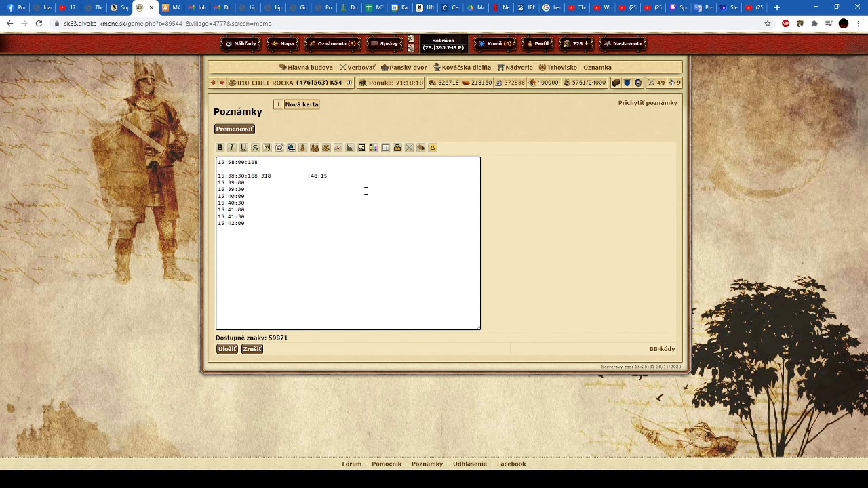Open Správy messages menu
Screen dimensions: 868x488
coord(385,43)
